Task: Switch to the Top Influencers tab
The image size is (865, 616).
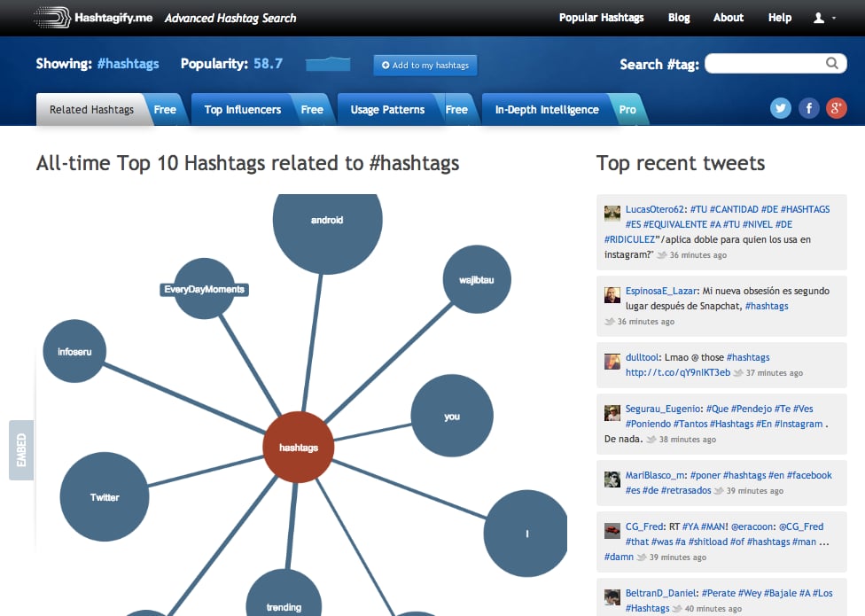Action: point(243,110)
